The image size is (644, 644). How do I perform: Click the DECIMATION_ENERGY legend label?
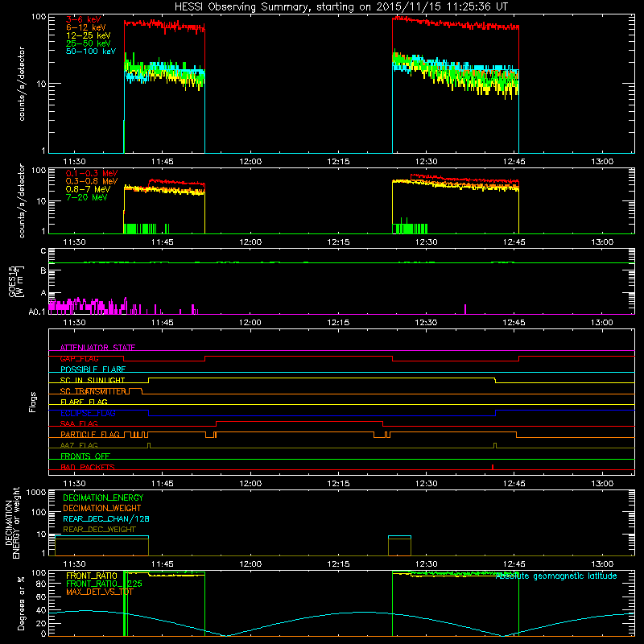click(x=103, y=497)
